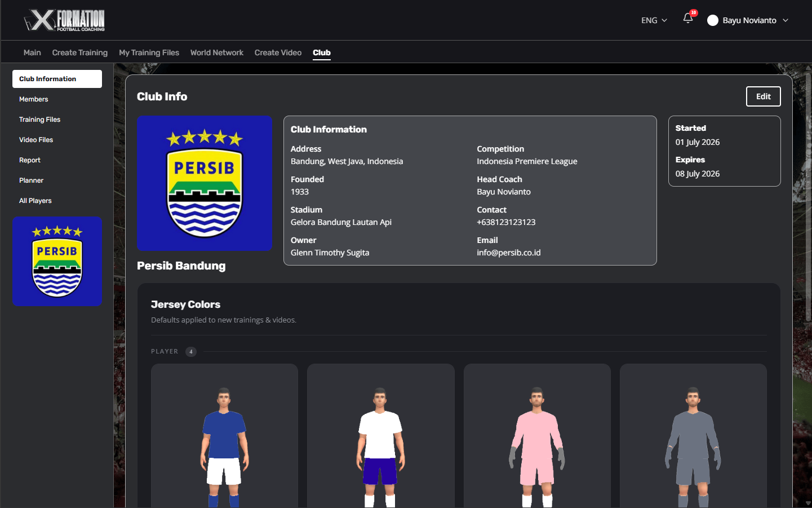This screenshot has height=508, width=812.
Task: Open the World Network tab
Action: [x=217, y=52]
